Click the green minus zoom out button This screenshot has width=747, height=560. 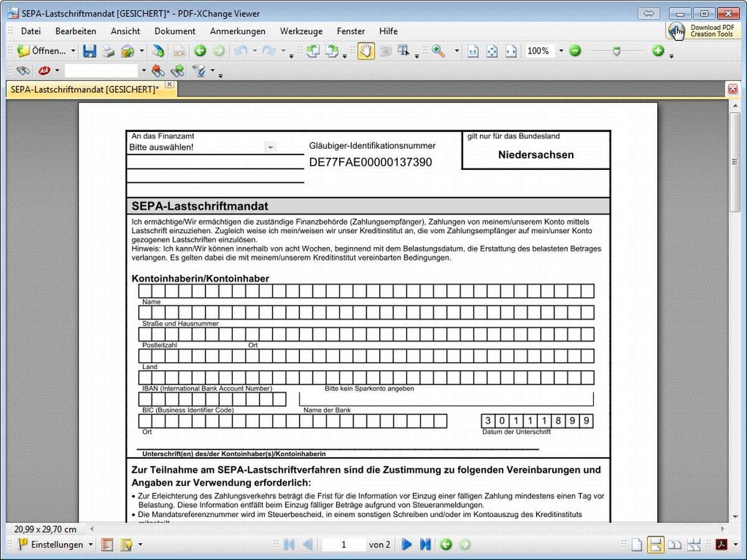click(575, 51)
